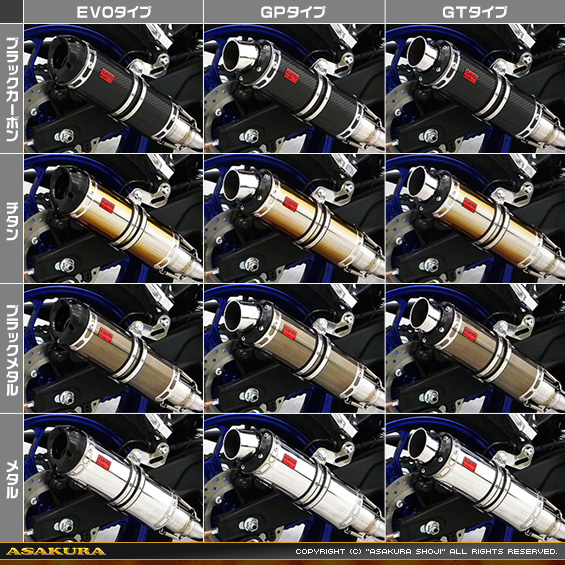Screen dimensions: 565x565
Task: Open the GT titanium muffler photo
Action: (x=475, y=218)
